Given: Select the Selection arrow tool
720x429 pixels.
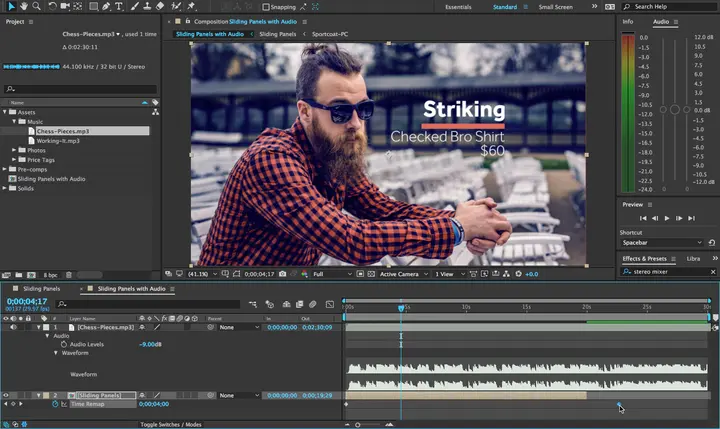Looking at the screenshot, I should tap(11, 6).
